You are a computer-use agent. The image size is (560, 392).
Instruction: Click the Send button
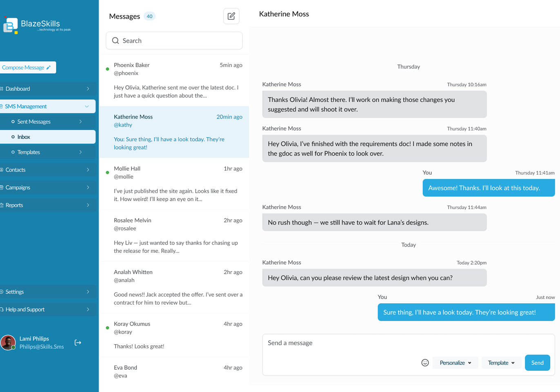coord(537,363)
